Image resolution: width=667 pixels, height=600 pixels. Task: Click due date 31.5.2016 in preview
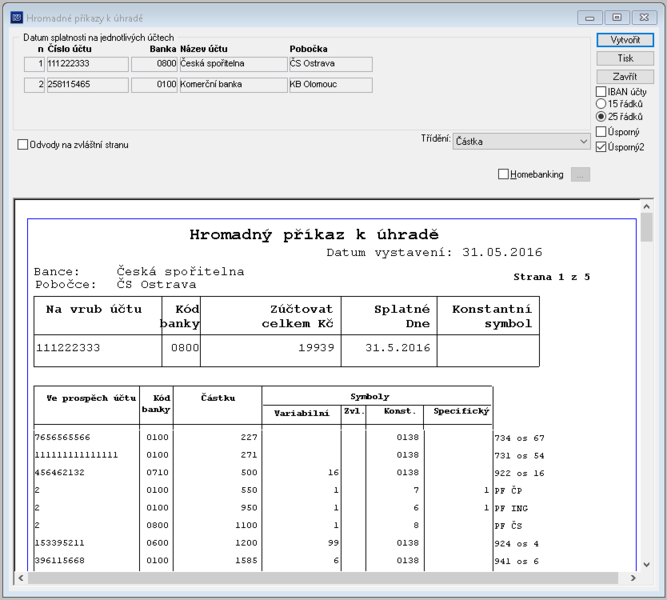[398, 348]
